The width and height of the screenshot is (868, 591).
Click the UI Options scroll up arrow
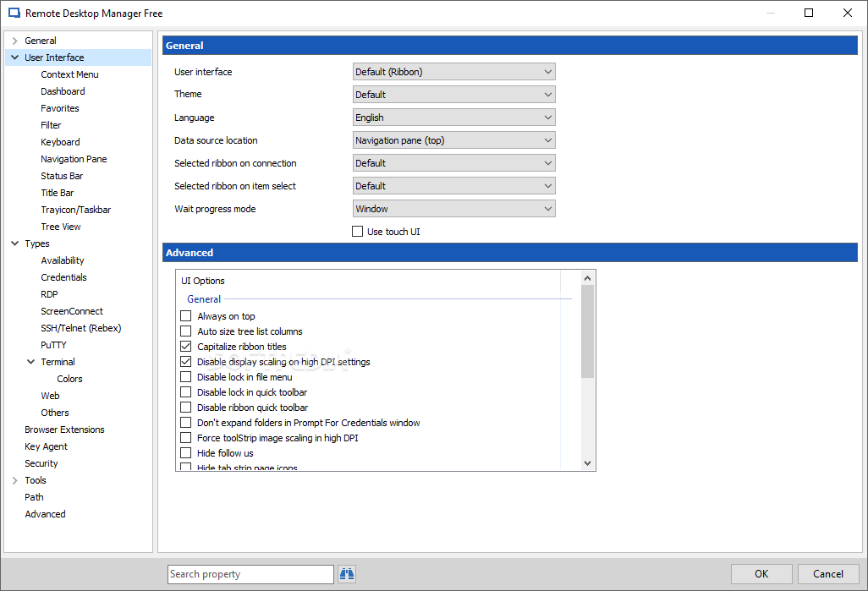point(587,278)
